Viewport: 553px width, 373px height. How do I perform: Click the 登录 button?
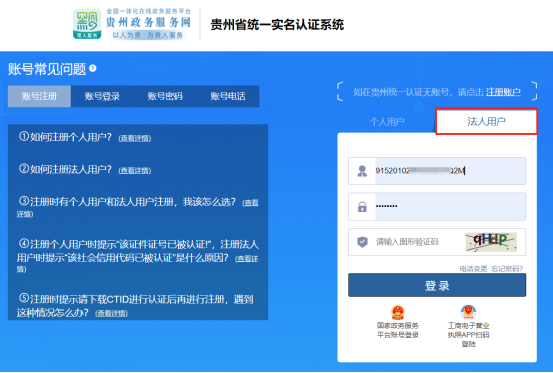point(437,285)
